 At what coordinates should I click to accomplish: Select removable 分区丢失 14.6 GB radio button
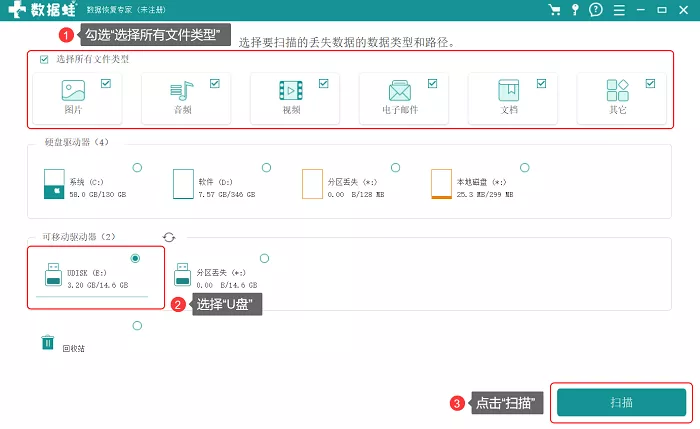(x=264, y=258)
